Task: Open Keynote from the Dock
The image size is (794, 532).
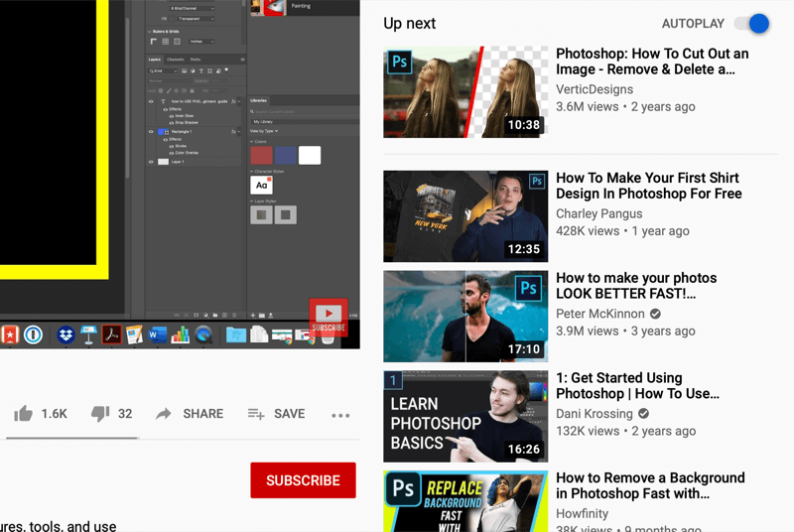Action: (x=88, y=334)
